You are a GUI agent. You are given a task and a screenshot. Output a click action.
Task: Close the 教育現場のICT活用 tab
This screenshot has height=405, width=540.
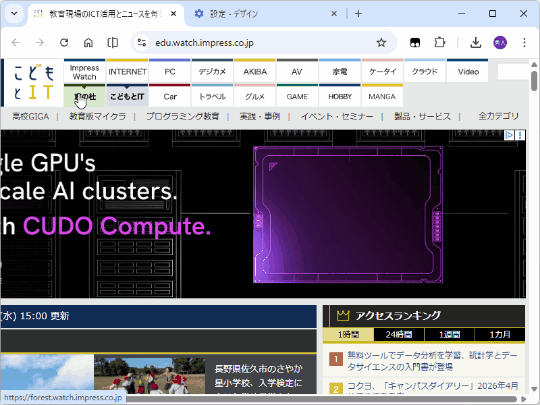pos(174,14)
